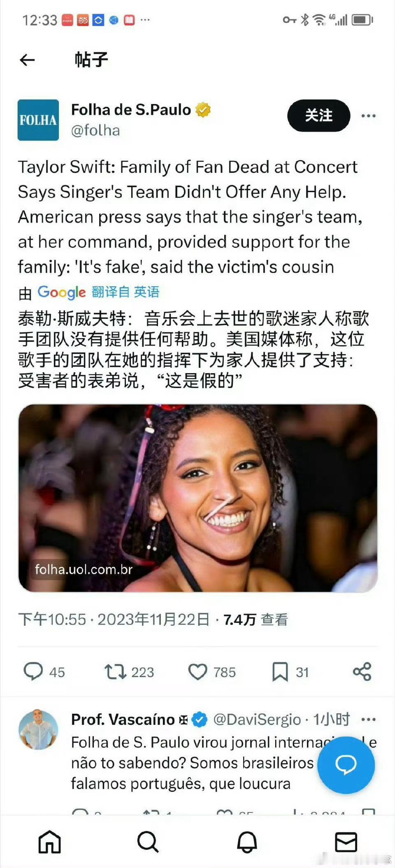Open the Search tab magnifier icon
This screenshot has height=868, width=395.
click(x=148, y=842)
